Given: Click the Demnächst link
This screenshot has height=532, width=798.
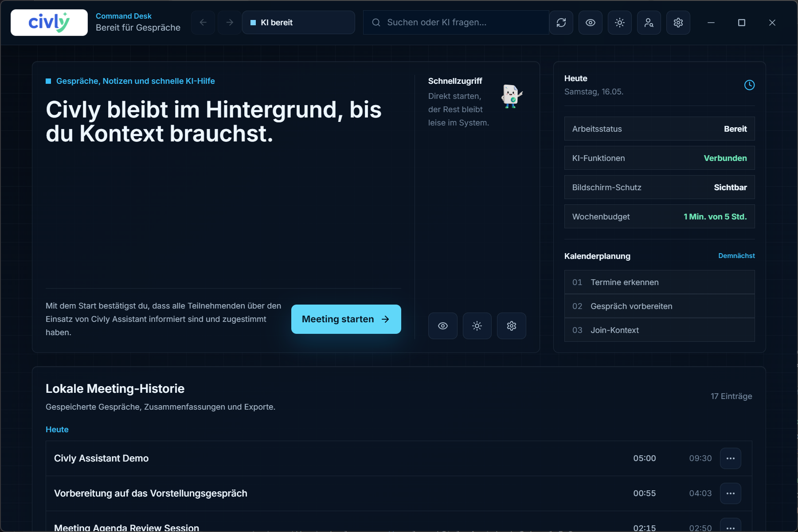Looking at the screenshot, I should click(x=736, y=256).
